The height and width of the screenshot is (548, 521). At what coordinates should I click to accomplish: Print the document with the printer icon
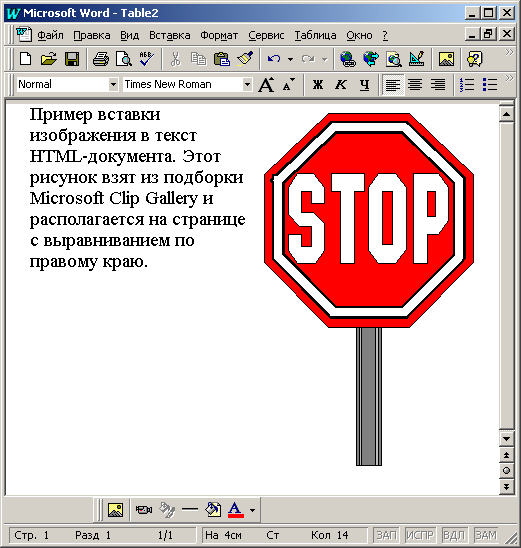(x=101, y=59)
